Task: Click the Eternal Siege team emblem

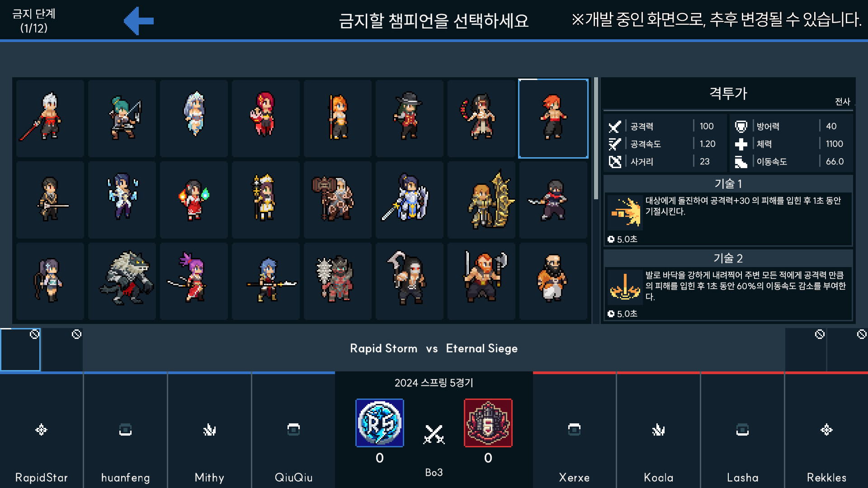Action: (488, 423)
